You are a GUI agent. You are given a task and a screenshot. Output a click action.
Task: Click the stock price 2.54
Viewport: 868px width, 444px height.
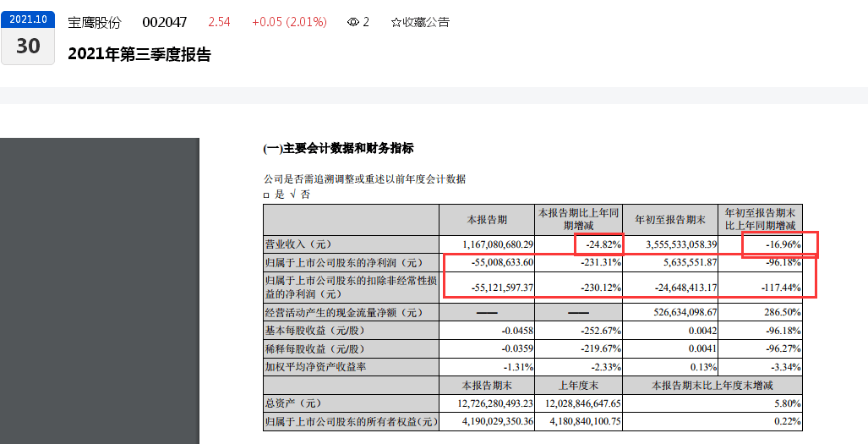(219, 22)
